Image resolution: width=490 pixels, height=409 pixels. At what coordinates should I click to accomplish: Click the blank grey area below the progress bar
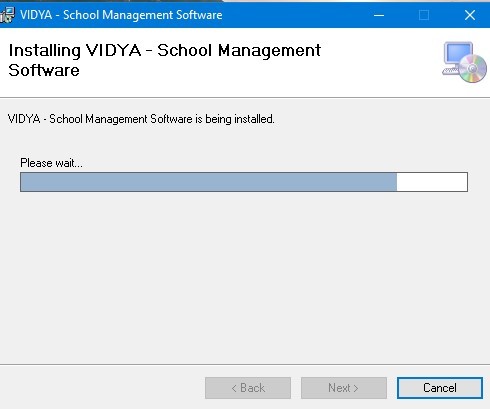click(245, 277)
